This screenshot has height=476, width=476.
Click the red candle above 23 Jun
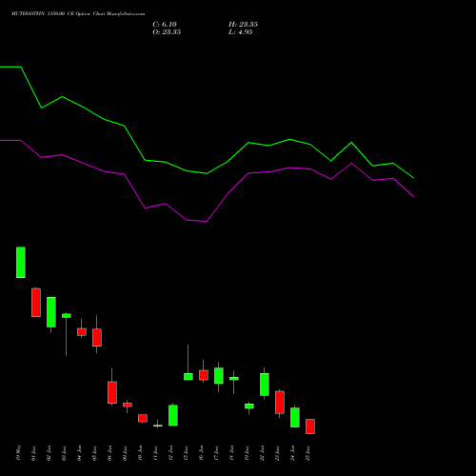280,403
